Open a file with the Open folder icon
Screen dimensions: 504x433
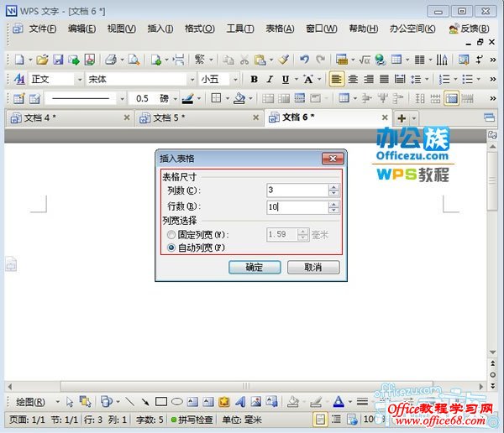42,60
